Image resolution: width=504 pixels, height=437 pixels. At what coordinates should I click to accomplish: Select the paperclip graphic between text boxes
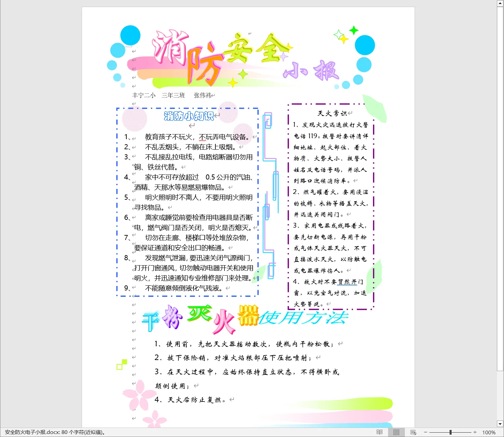pyautogui.click(x=270, y=195)
